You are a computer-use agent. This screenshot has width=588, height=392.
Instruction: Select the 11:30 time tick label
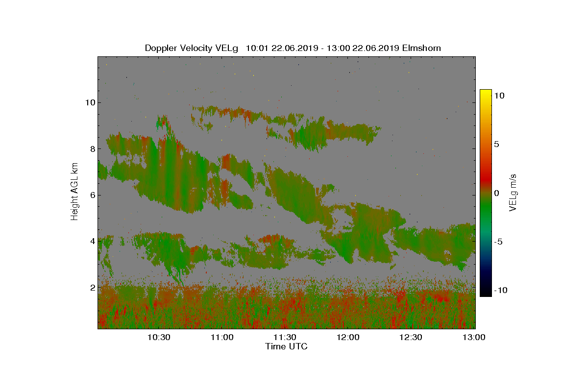[x=285, y=337]
